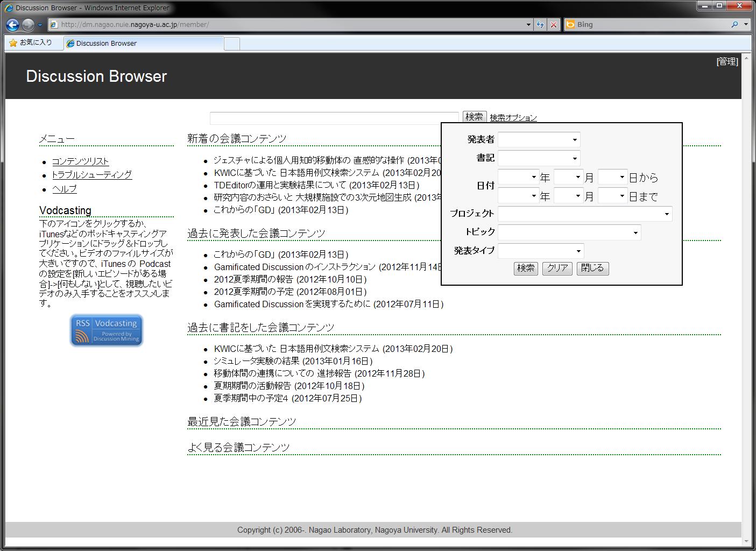Click the page scrollbar down arrow

click(x=746, y=541)
